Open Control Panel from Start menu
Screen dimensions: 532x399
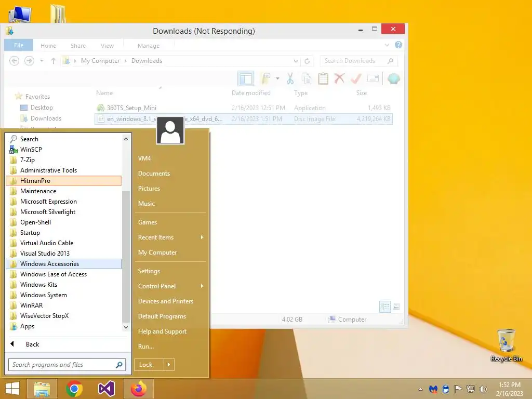pos(170,286)
